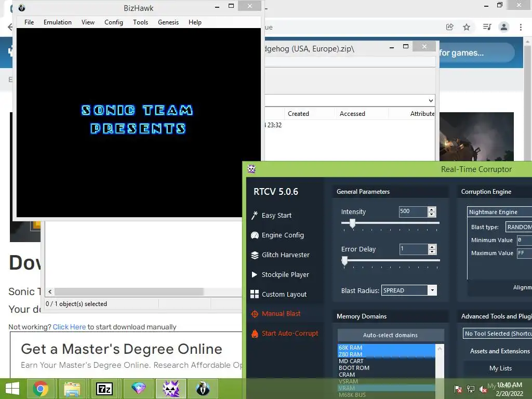Open the Nightmare Engine selector dropdown
Image resolution: width=532 pixels, height=399 pixels.
point(499,212)
